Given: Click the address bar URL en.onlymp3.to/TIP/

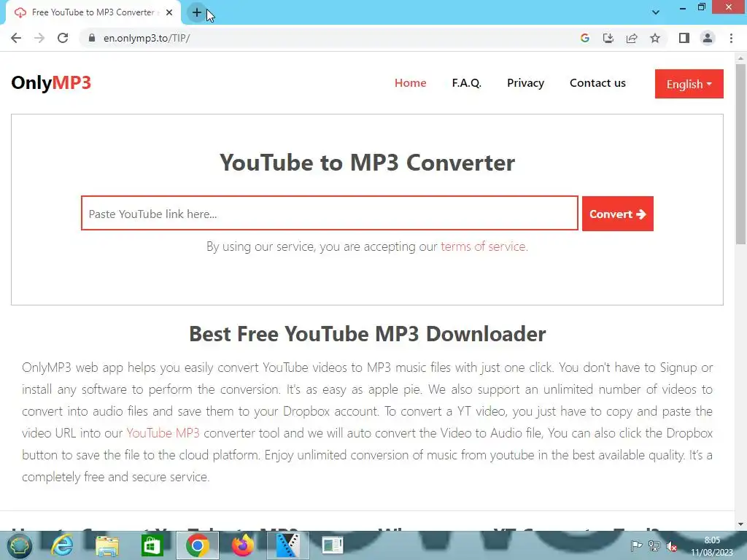Looking at the screenshot, I should coord(147,38).
